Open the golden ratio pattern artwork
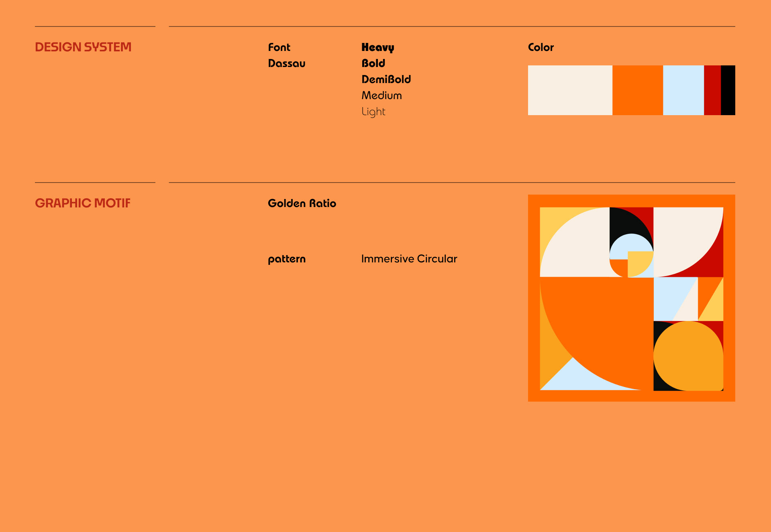This screenshot has width=771, height=532. click(632, 298)
